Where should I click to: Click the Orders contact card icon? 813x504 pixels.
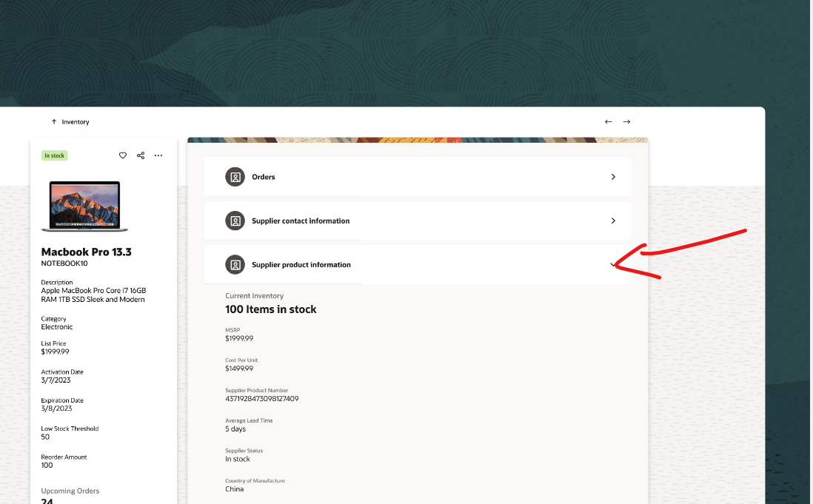(235, 176)
